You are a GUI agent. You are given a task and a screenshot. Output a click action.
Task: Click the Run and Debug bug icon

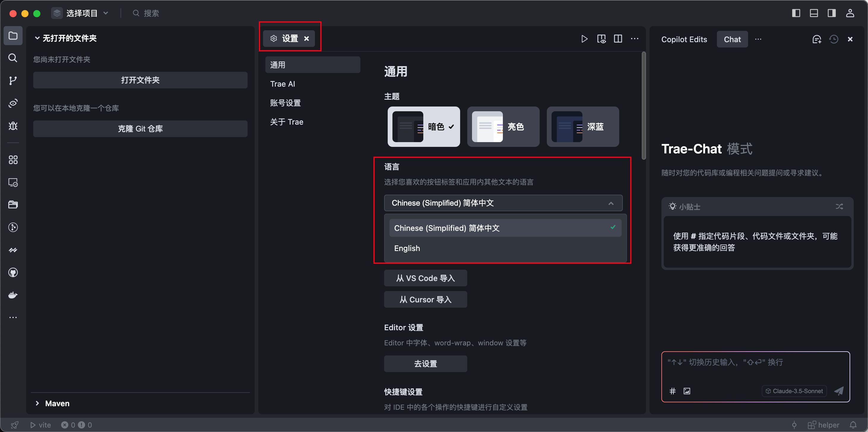click(13, 126)
